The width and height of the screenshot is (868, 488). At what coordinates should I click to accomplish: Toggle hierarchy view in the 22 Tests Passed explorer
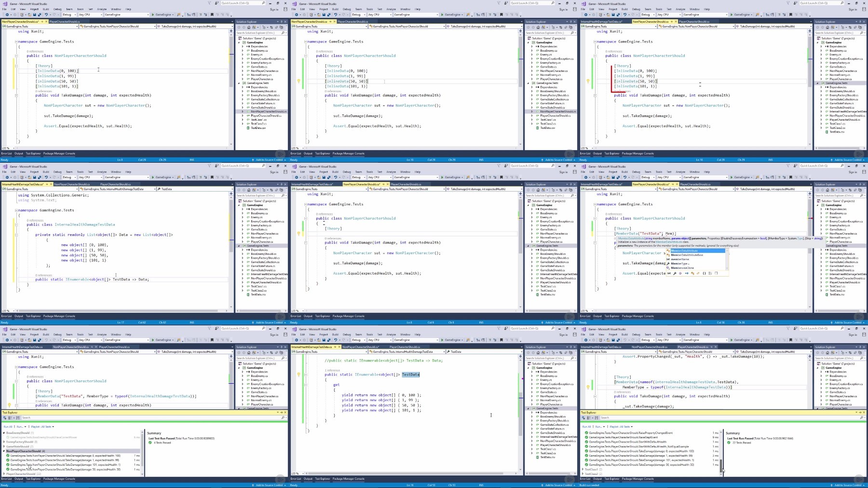pyautogui.click(x=589, y=418)
